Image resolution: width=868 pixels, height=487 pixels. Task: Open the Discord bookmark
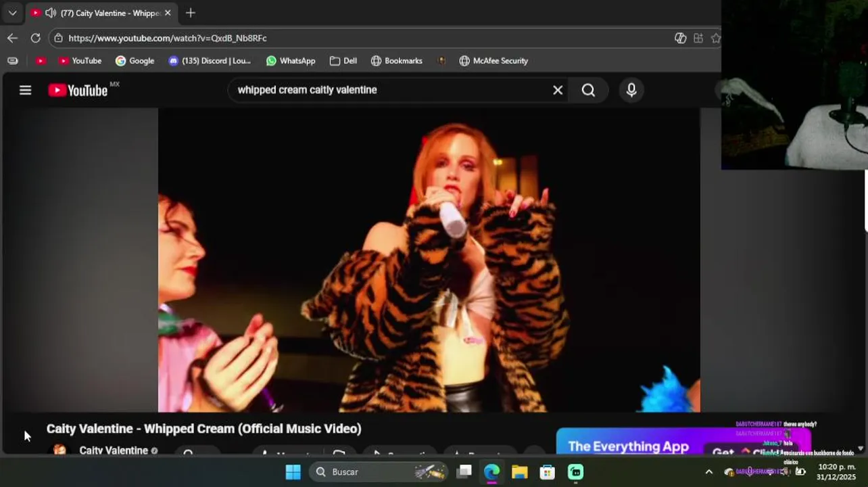click(x=210, y=61)
